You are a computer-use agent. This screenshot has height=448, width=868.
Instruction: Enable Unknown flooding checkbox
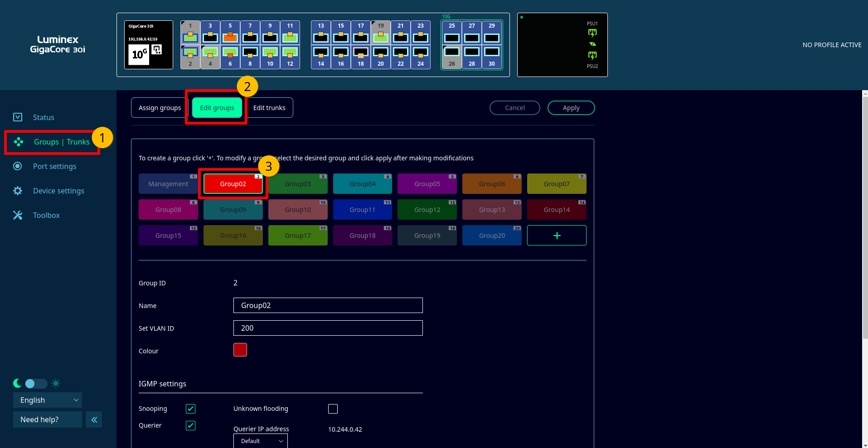pyautogui.click(x=333, y=409)
